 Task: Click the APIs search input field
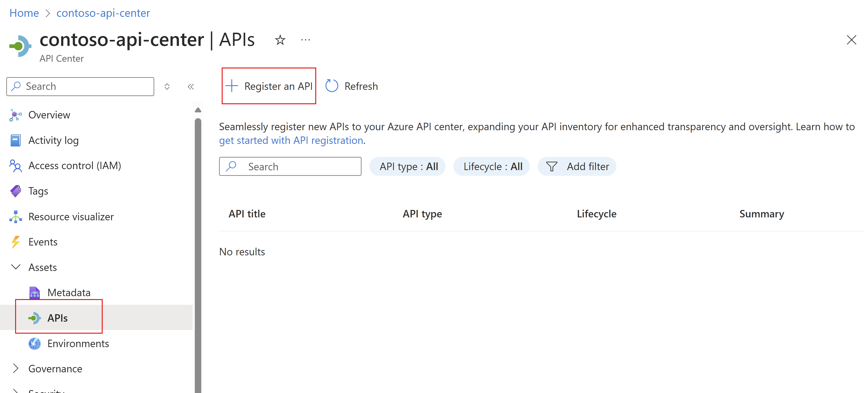click(x=291, y=166)
